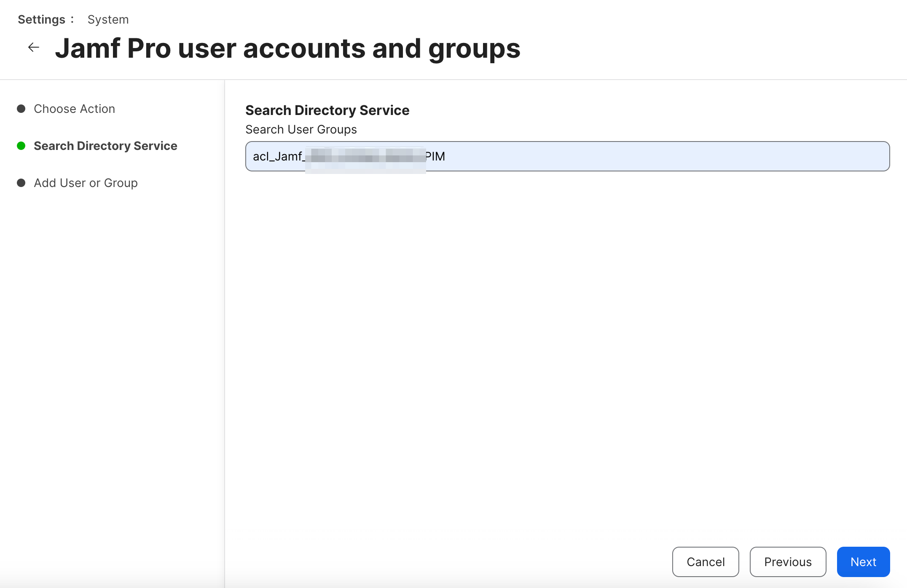Open the Settings breadcrumb
Viewport: 907px width, 588px height.
tap(41, 19)
